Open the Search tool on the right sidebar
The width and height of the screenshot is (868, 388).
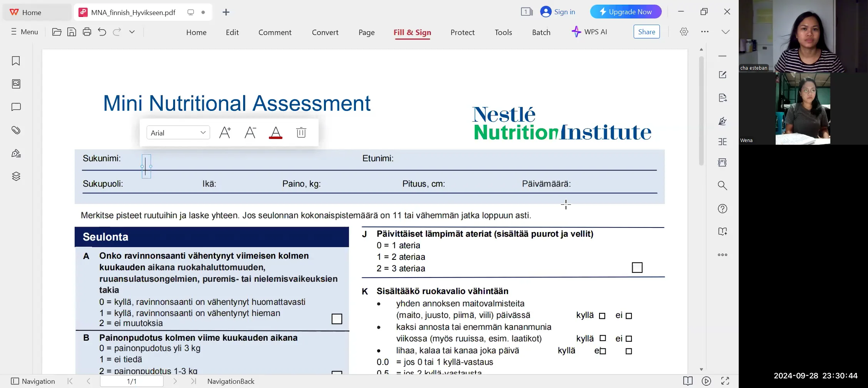(x=722, y=186)
